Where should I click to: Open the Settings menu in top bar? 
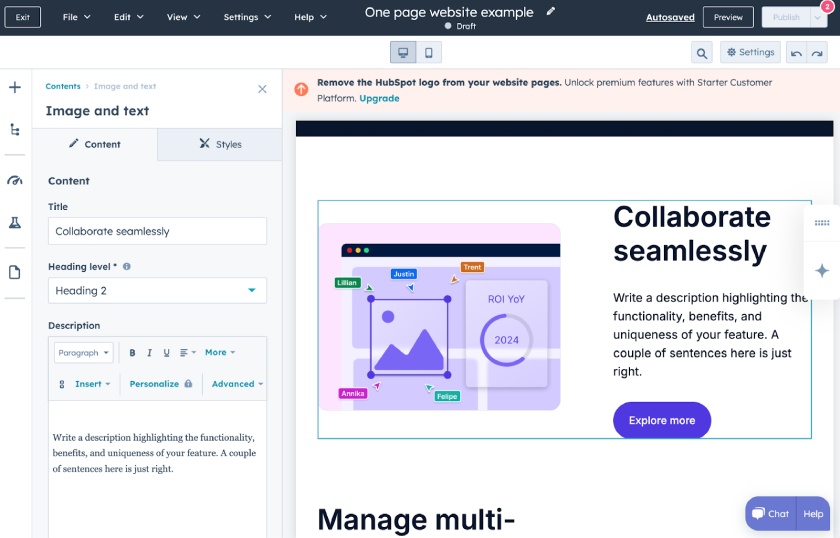tap(247, 17)
